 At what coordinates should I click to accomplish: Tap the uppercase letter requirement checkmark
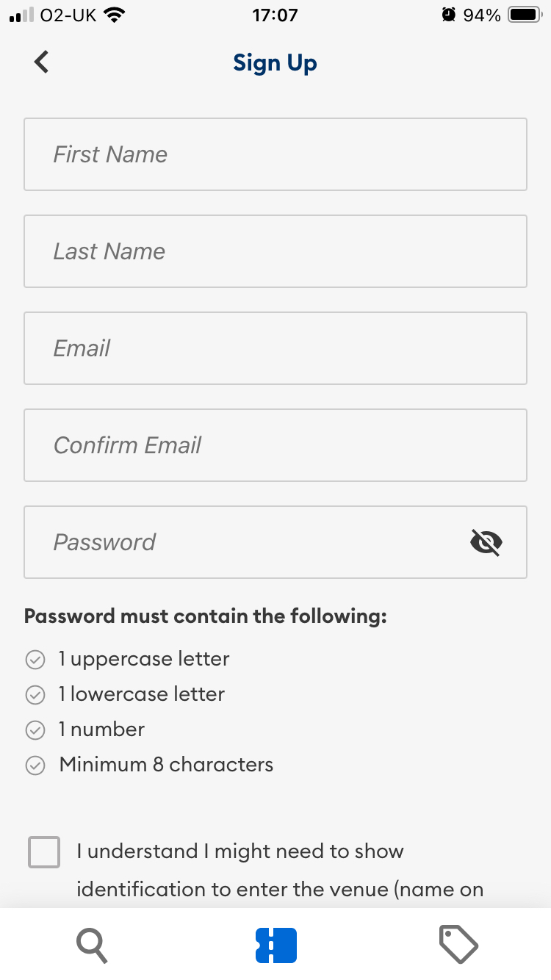coord(35,660)
